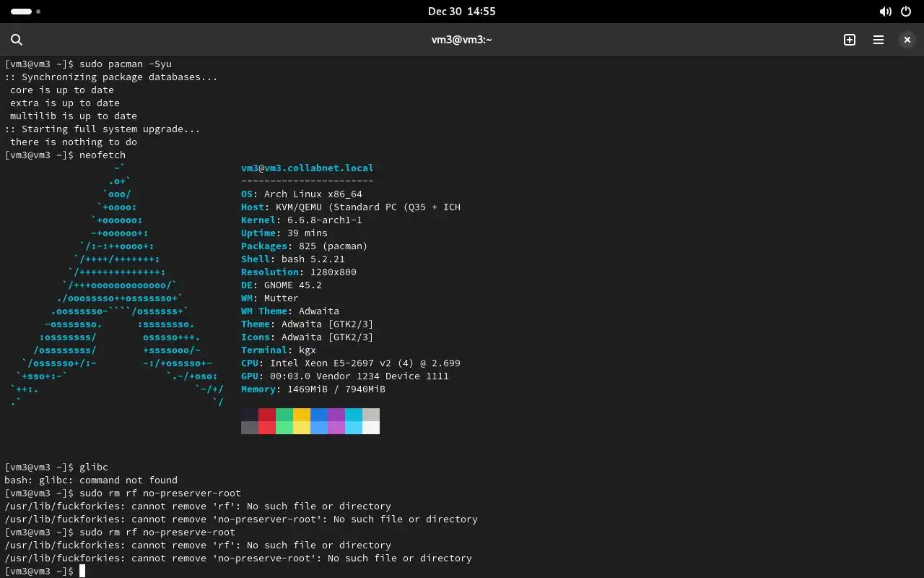Click the terminal cursor at the final prompt

82,571
